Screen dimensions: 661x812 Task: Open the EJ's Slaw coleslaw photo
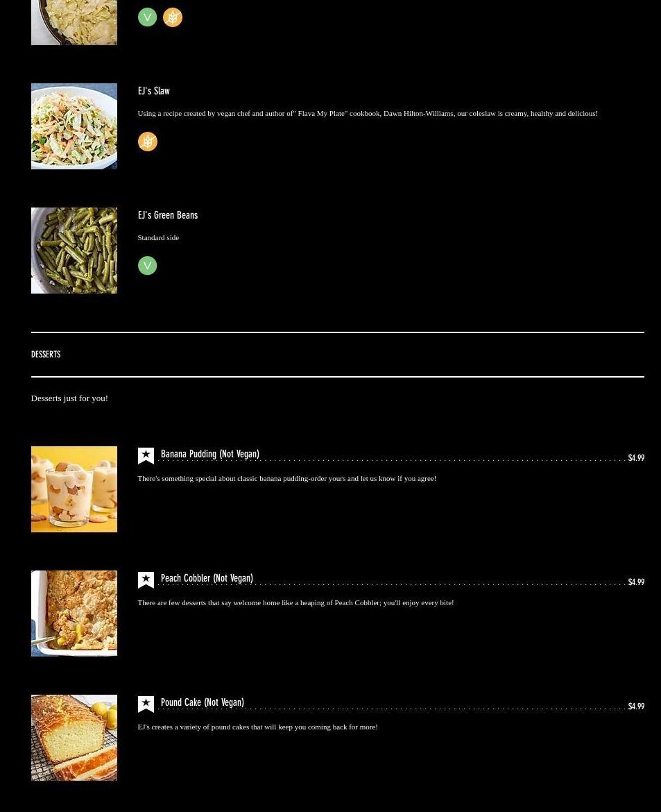[x=74, y=126]
